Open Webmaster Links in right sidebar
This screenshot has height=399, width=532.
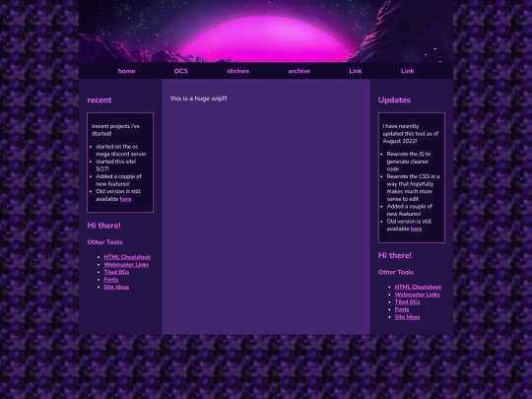pos(417,295)
